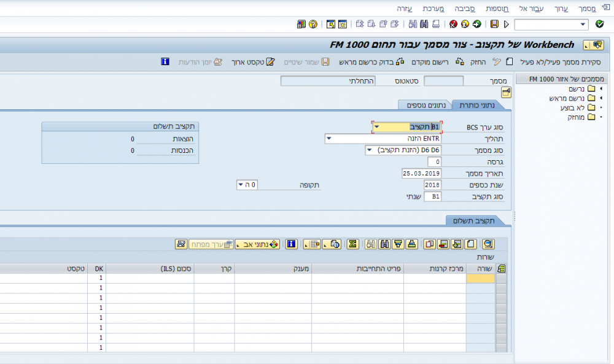The width and height of the screenshot is (614, 364).
Task: Click the Save icon in the system toolbar
Action: (x=494, y=25)
